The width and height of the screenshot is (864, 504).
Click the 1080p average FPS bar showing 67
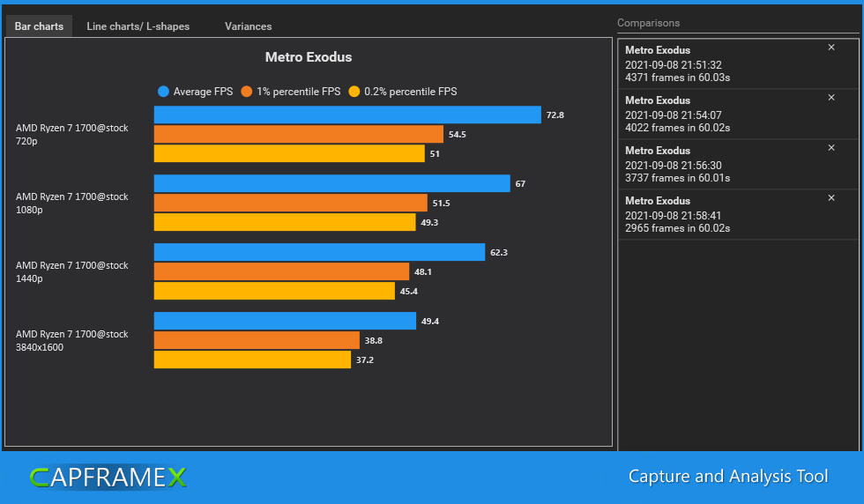tap(331, 183)
